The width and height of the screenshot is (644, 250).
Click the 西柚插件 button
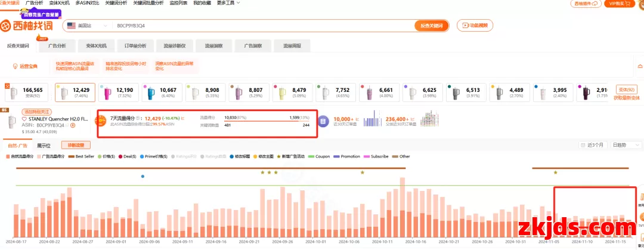point(586,4)
